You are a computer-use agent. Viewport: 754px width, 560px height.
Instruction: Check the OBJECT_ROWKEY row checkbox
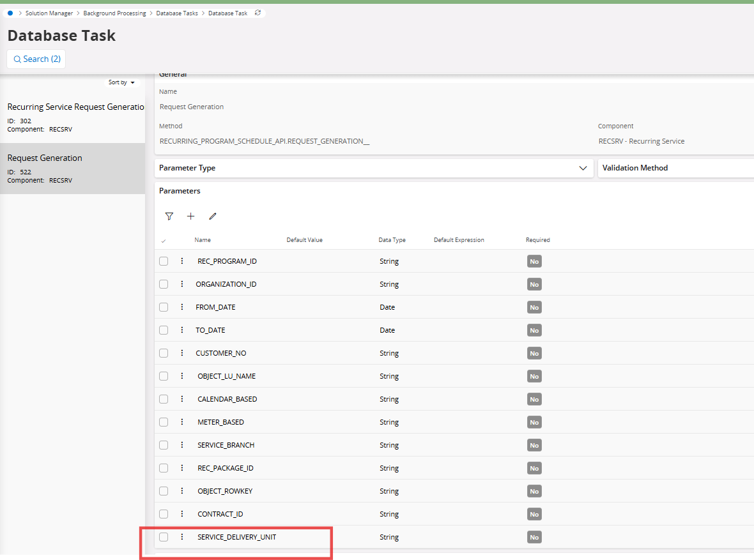(x=164, y=491)
